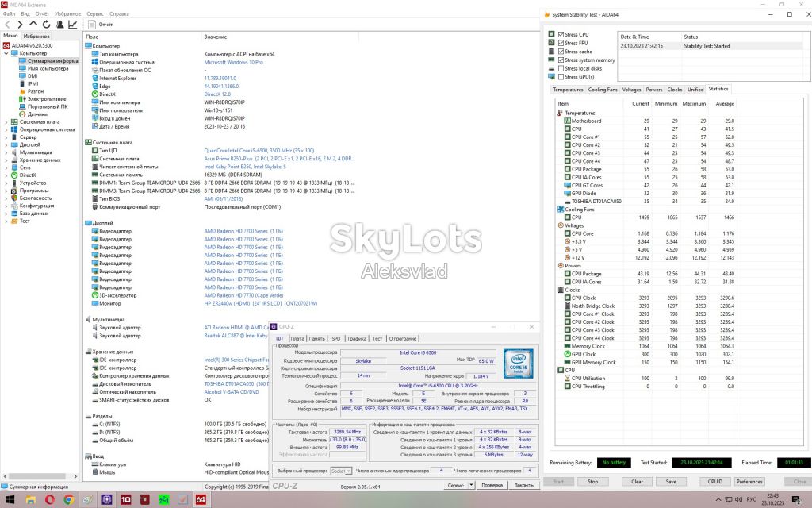The height and width of the screenshot is (508, 812).
Task: Expand the Мультимедиа tree node
Action: (x=6, y=152)
